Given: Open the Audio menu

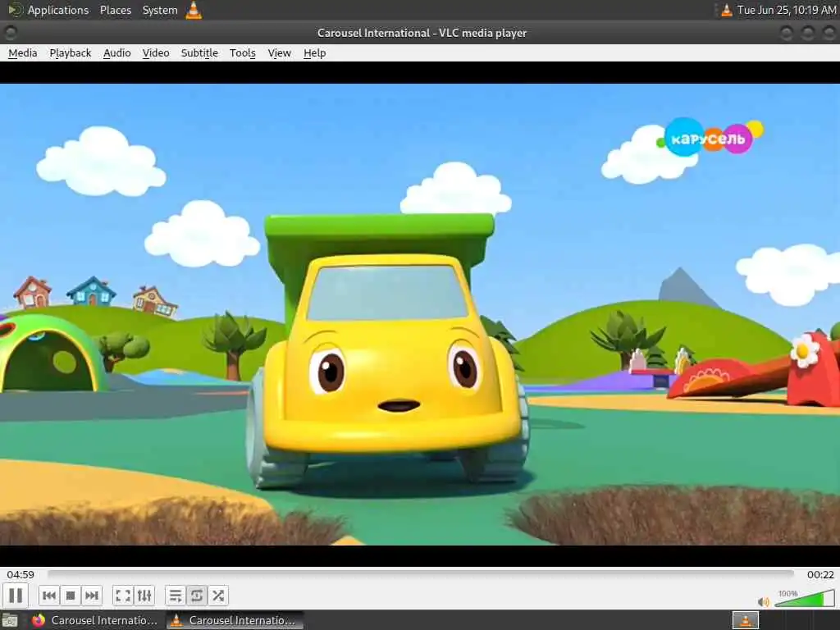Looking at the screenshot, I should click(x=116, y=53).
